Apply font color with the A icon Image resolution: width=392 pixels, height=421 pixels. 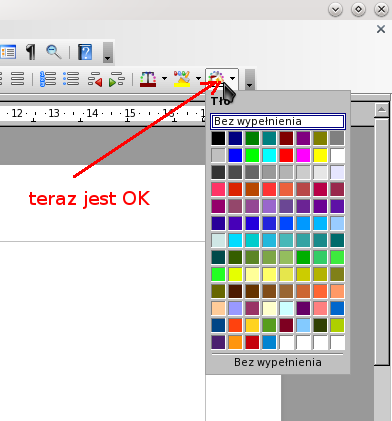[148, 79]
